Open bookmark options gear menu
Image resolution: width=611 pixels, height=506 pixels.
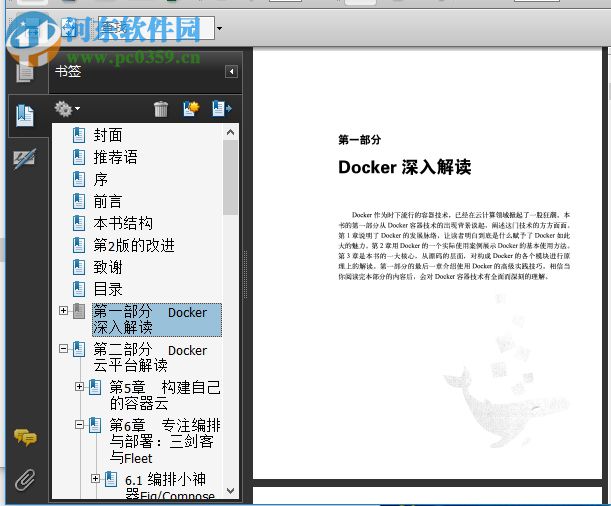pos(67,109)
